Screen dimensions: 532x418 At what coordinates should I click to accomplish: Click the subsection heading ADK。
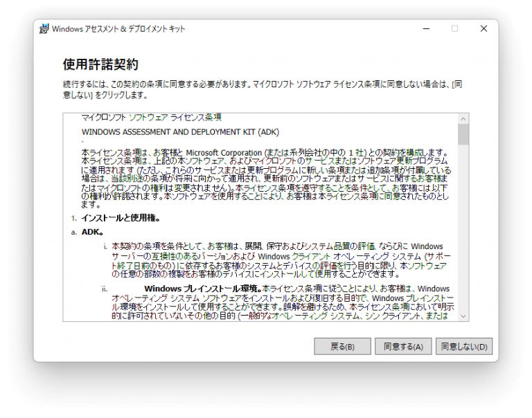92,233
